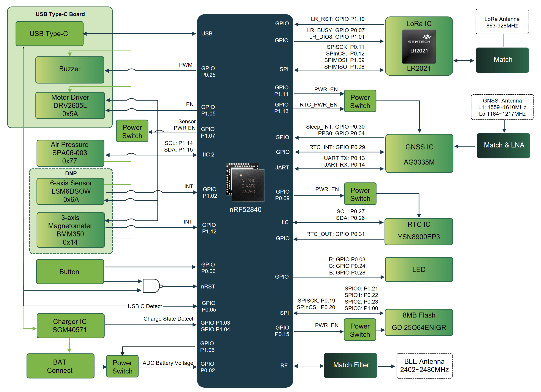This screenshot has height=392, width=541.
Task: Click the nRF52840 label
Action: pyautogui.click(x=245, y=210)
